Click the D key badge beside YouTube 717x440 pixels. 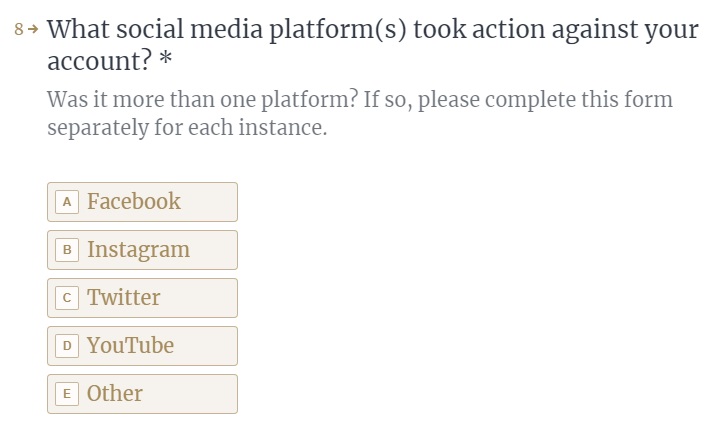click(67, 346)
